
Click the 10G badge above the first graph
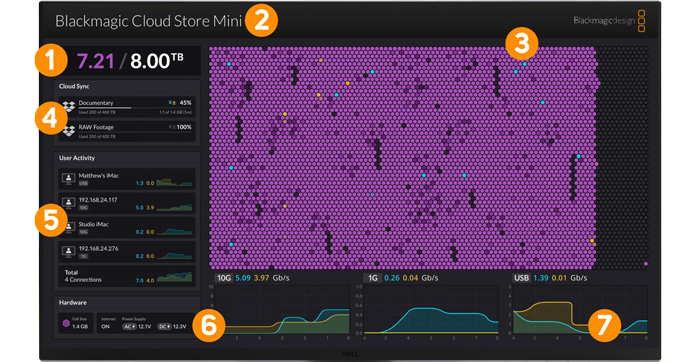click(x=223, y=278)
